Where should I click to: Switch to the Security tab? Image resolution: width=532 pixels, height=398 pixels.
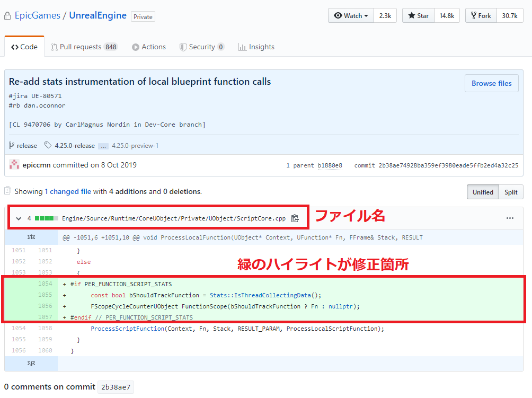tap(202, 47)
